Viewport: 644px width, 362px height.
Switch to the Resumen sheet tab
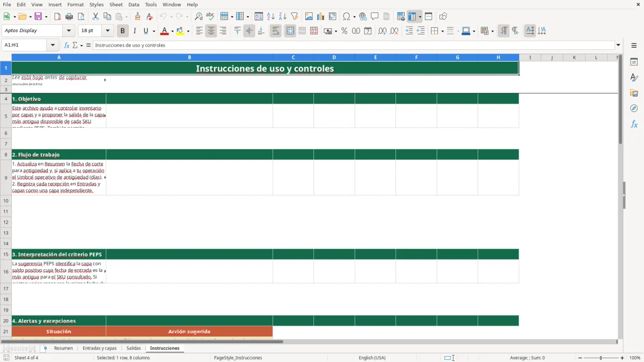(63, 349)
